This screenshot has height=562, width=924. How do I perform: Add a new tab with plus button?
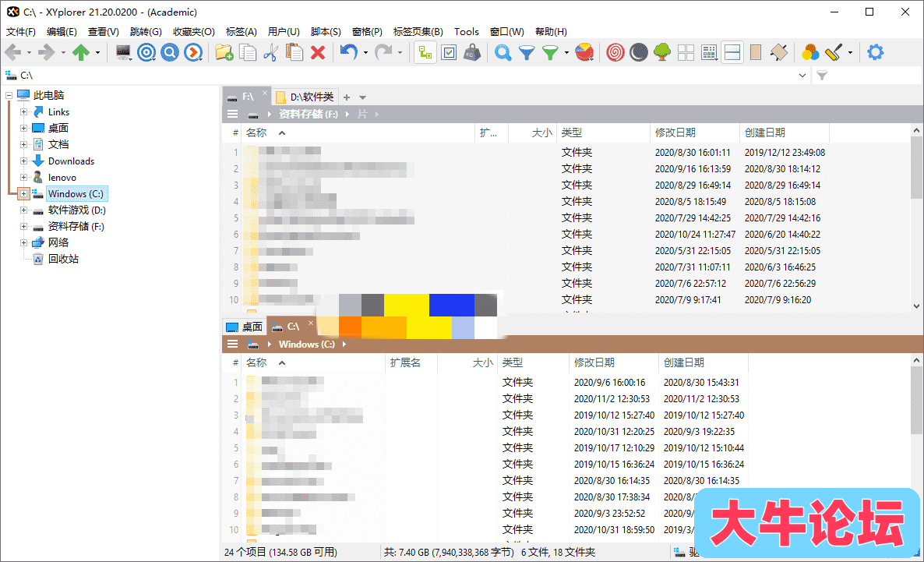point(347,97)
